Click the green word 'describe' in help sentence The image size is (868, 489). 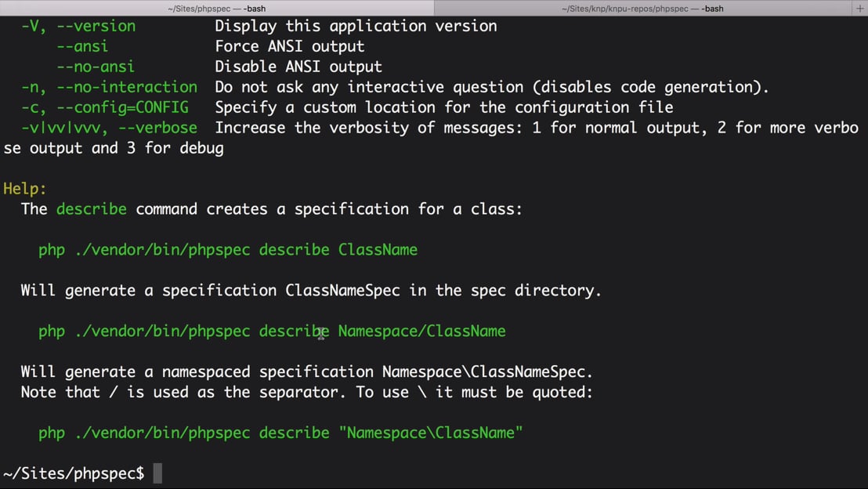[x=92, y=209]
